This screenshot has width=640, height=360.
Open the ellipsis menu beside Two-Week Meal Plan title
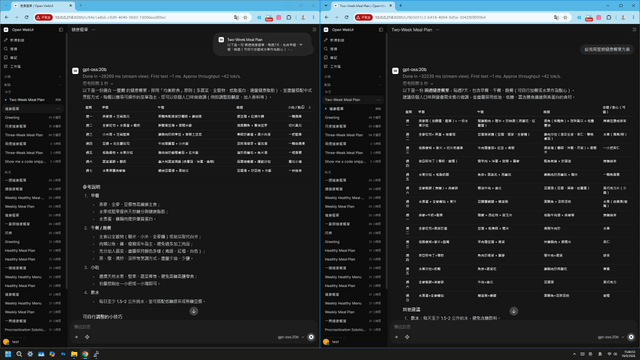pos(437,30)
